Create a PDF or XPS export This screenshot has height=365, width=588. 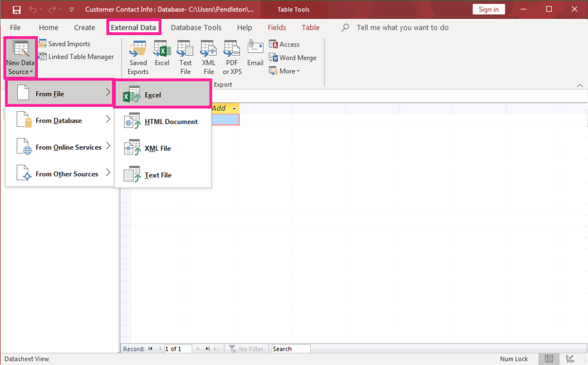(231, 56)
